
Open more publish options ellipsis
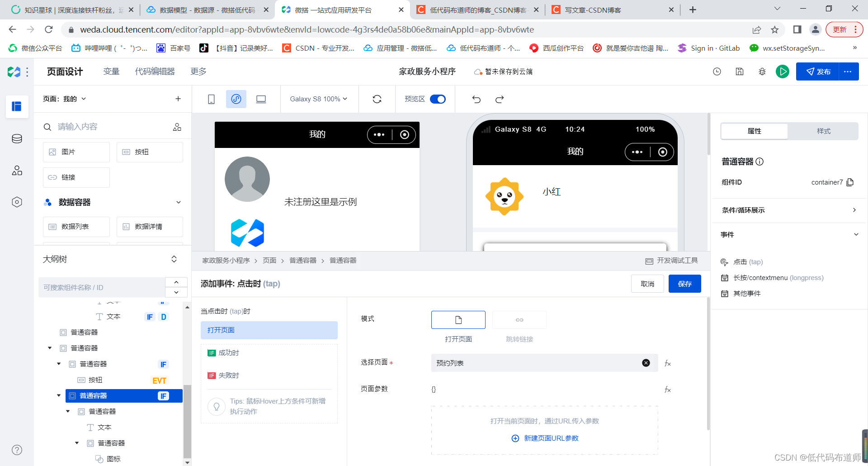848,71
